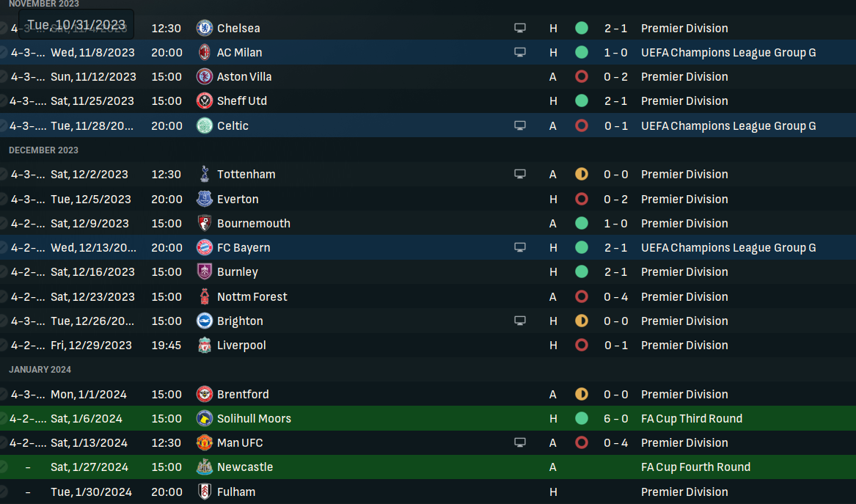
Task: Click FA Cup Fourth Round competition link
Action: click(x=695, y=467)
